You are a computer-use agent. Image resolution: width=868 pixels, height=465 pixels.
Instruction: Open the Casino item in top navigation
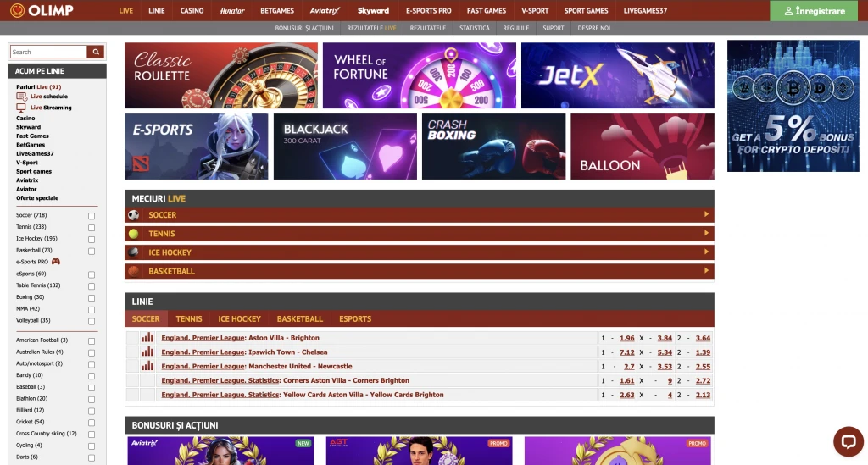192,11
